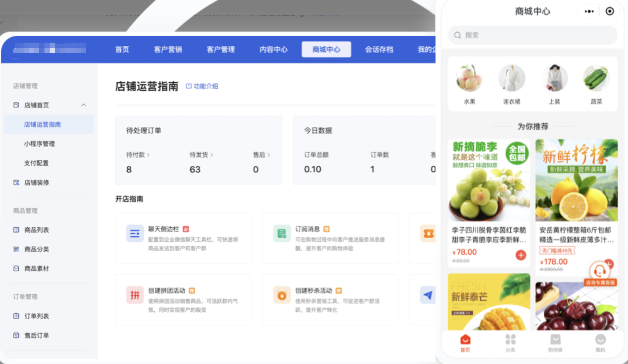The width and height of the screenshot is (628, 364).
Task: Collapse the 店铺首页 sidebar group chevron
Action: [x=84, y=105]
